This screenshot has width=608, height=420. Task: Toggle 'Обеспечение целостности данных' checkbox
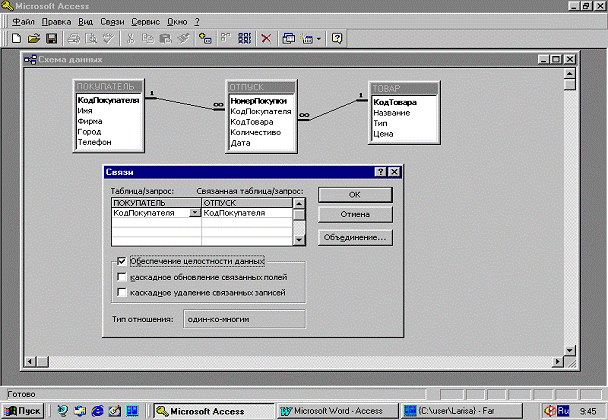tap(122, 262)
